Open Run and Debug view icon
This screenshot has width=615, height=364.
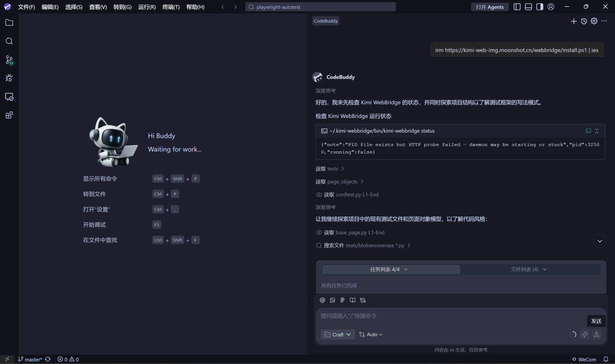[x=9, y=78]
